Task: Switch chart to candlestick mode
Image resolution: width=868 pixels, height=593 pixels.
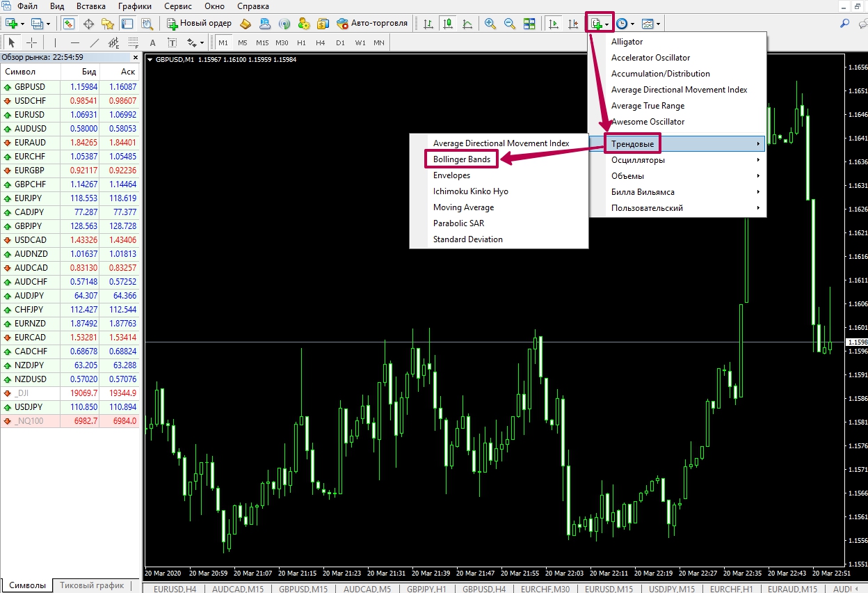Action: point(448,23)
